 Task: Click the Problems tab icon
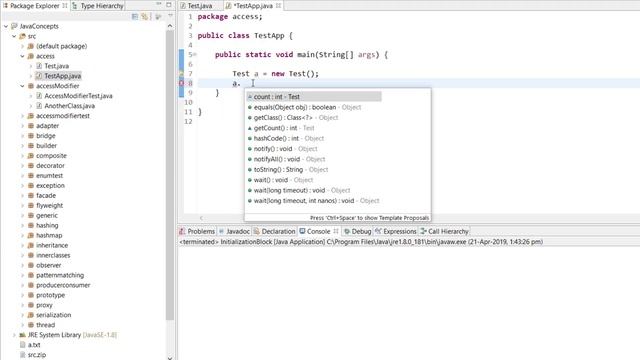(182, 231)
